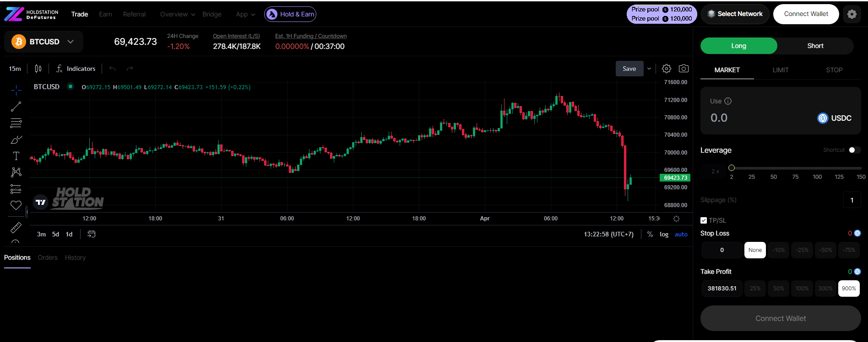The width and height of the screenshot is (868, 342).
Task: Set chart range to 1d
Action: tap(69, 234)
